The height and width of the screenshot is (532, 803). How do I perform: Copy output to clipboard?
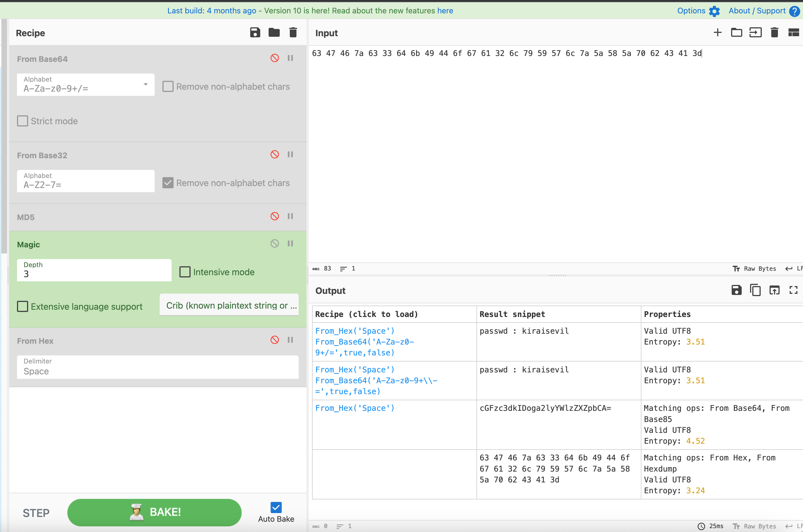[x=755, y=290]
